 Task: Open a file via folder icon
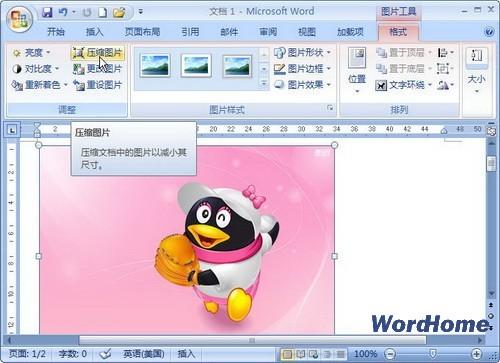[x=119, y=13]
